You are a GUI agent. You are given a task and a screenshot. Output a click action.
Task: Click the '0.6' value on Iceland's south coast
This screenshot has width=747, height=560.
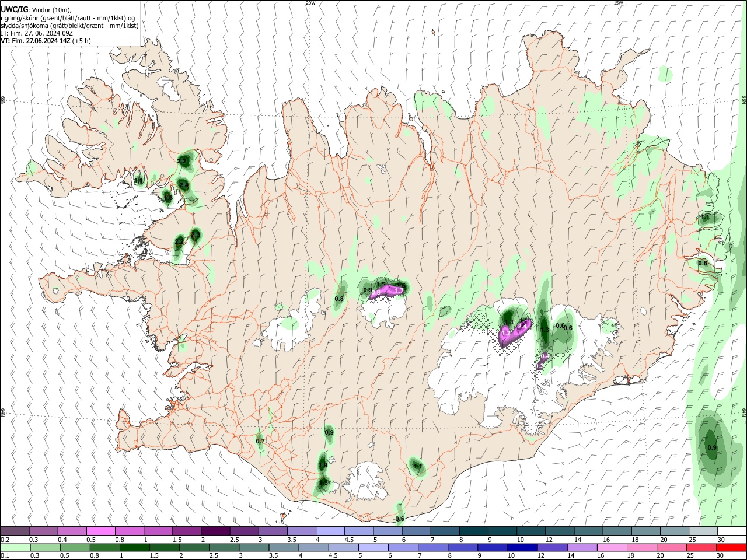[400, 519]
